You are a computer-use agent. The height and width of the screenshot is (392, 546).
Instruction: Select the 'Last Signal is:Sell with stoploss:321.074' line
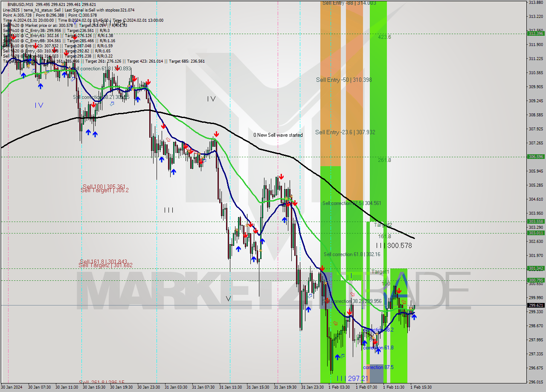[x=99, y=10]
